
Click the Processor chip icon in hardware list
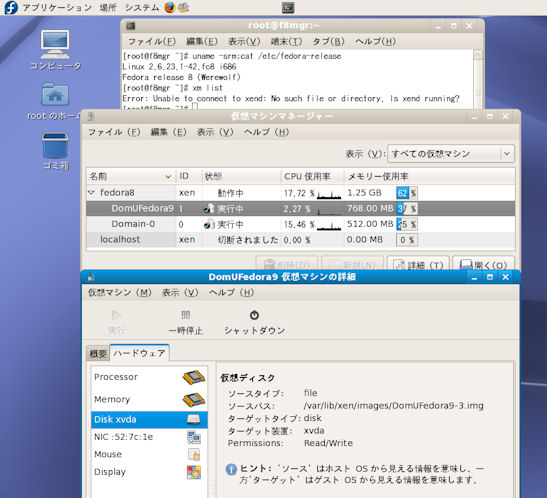(194, 377)
